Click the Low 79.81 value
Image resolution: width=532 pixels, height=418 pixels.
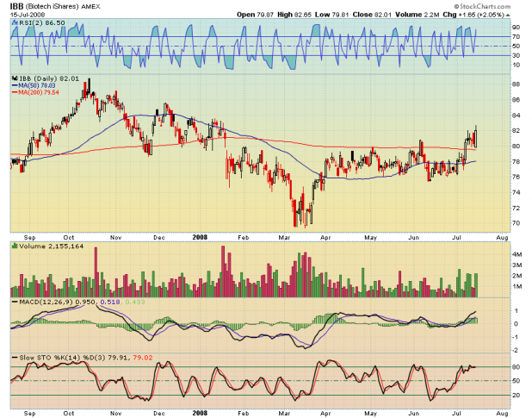tap(331, 15)
